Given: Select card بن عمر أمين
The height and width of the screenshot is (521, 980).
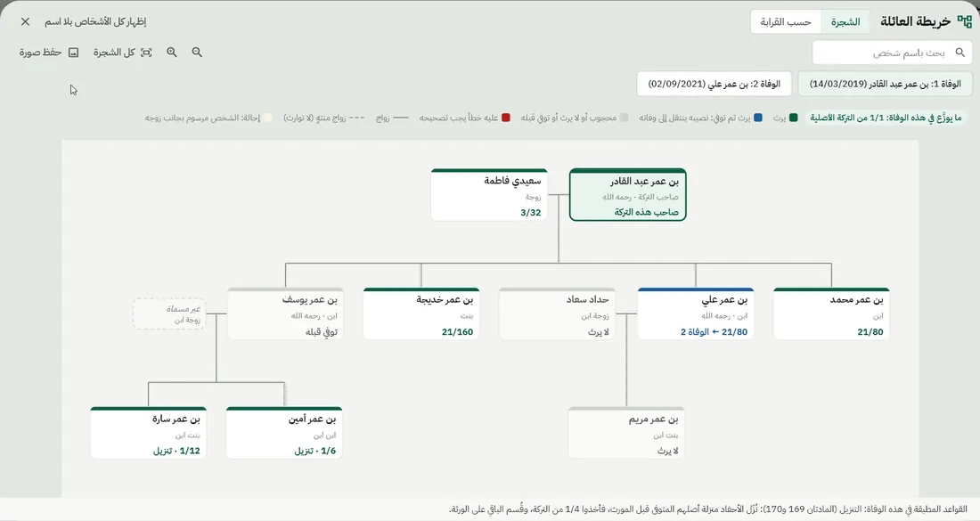Looking at the screenshot, I should pyautogui.click(x=284, y=433).
